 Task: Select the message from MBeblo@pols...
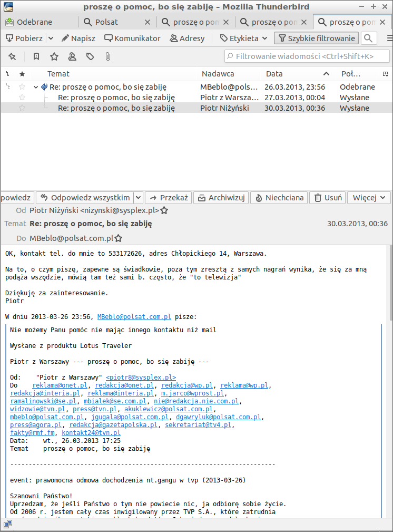[196, 87]
